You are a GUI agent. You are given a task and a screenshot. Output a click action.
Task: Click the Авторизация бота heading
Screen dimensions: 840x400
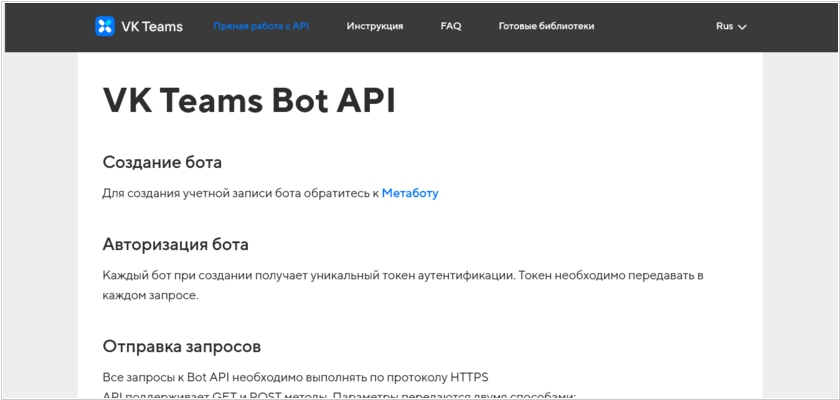click(x=175, y=245)
